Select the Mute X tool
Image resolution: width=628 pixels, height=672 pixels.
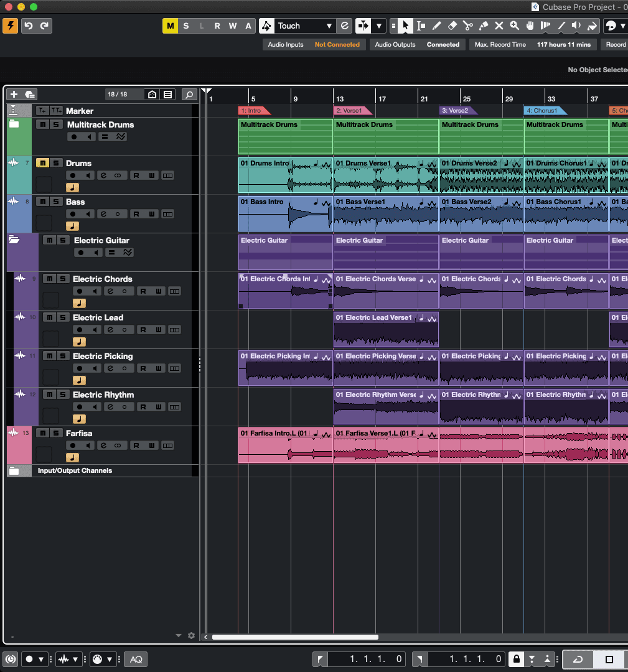[499, 26]
